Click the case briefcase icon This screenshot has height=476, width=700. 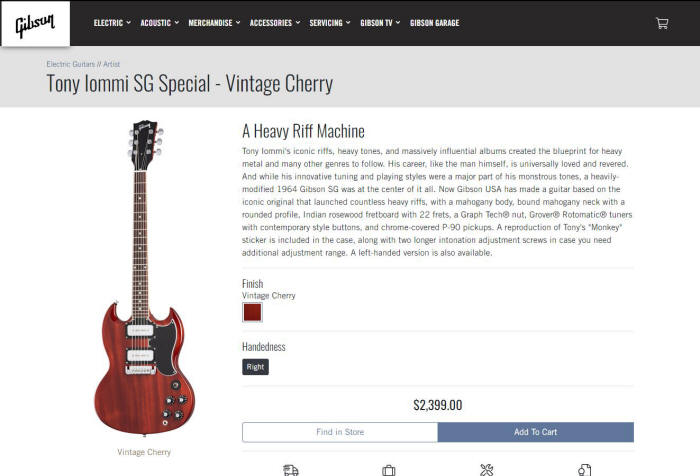click(x=389, y=471)
